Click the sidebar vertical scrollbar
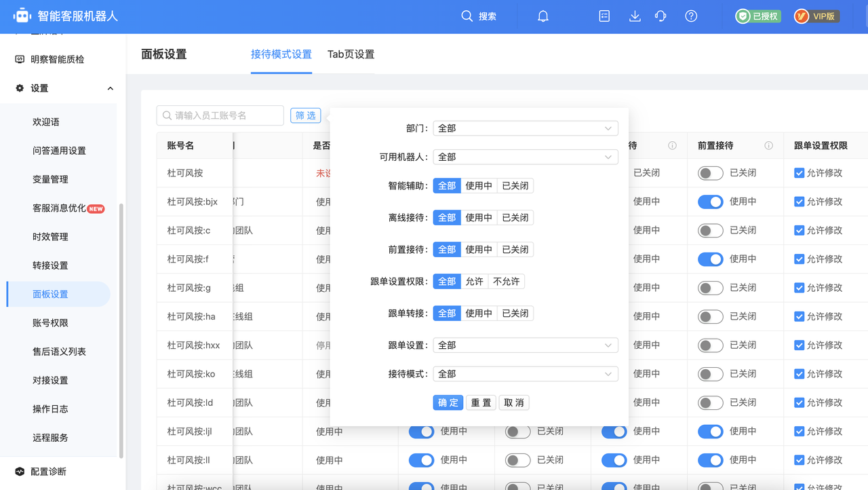 click(x=121, y=331)
